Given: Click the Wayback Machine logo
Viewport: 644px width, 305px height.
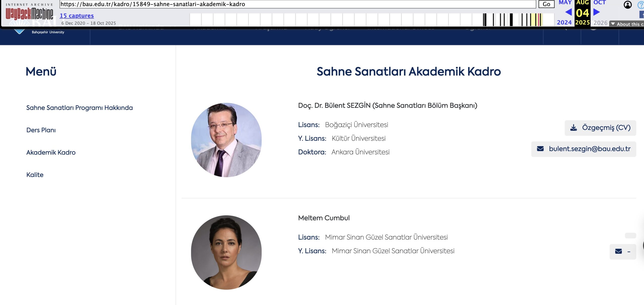Looking at the screenshot, I should point(29,14).
